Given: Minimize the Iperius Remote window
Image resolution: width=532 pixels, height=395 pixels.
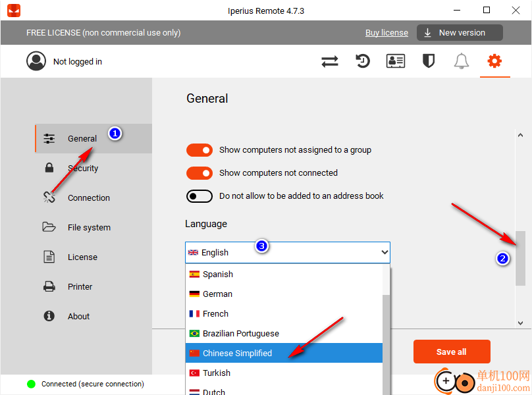Looking at the screenshot, I should point(457,10).
